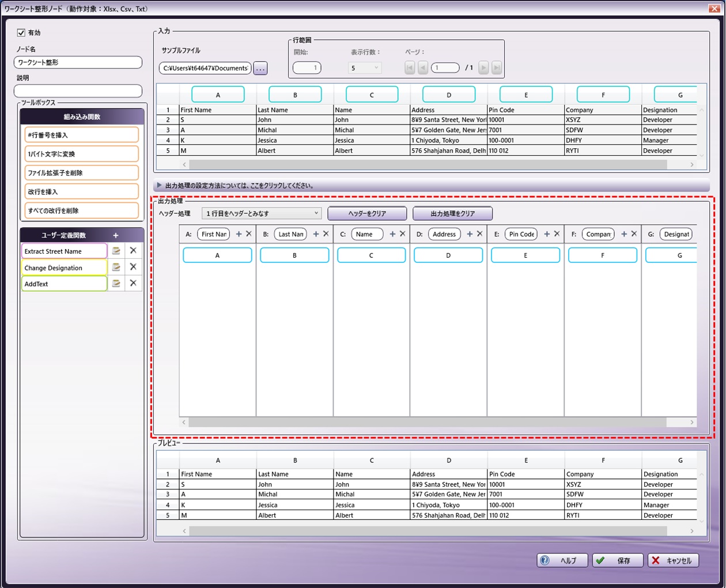This screenshot has width=726, height=588.
Task: Add a column after output column F (Company)
Action: pos(624,234)
